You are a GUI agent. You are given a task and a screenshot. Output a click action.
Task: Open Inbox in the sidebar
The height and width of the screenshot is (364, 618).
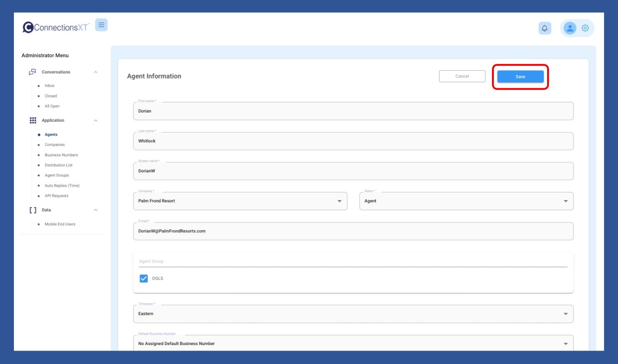(x=50, y=86)
